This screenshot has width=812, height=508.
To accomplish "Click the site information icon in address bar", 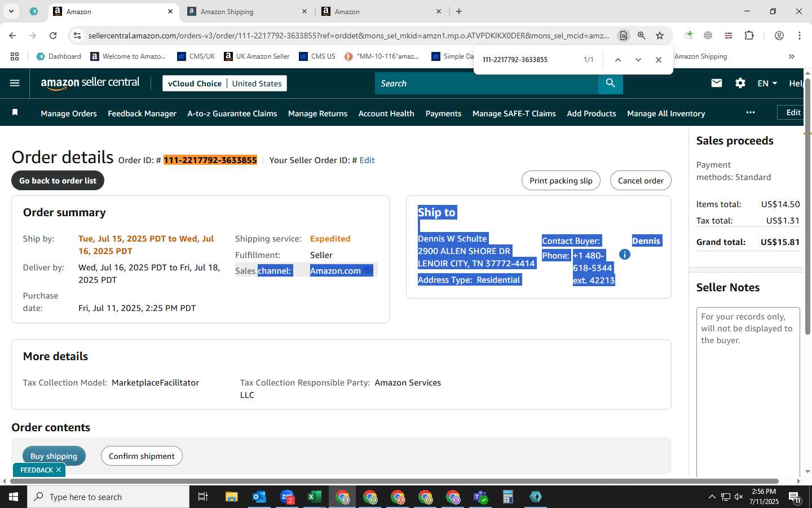I will click(x=77, y=36).
